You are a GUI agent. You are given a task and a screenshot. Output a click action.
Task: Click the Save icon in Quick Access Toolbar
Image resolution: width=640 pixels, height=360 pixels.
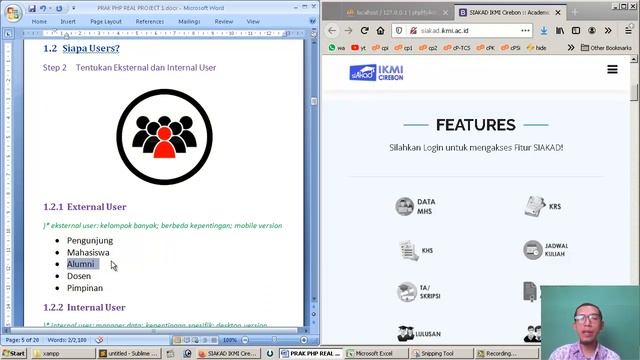[32, 8]
